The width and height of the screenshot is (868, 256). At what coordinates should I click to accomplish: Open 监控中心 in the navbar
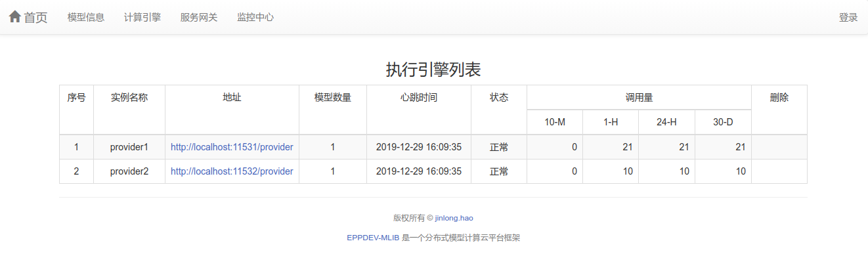(255, 18)
